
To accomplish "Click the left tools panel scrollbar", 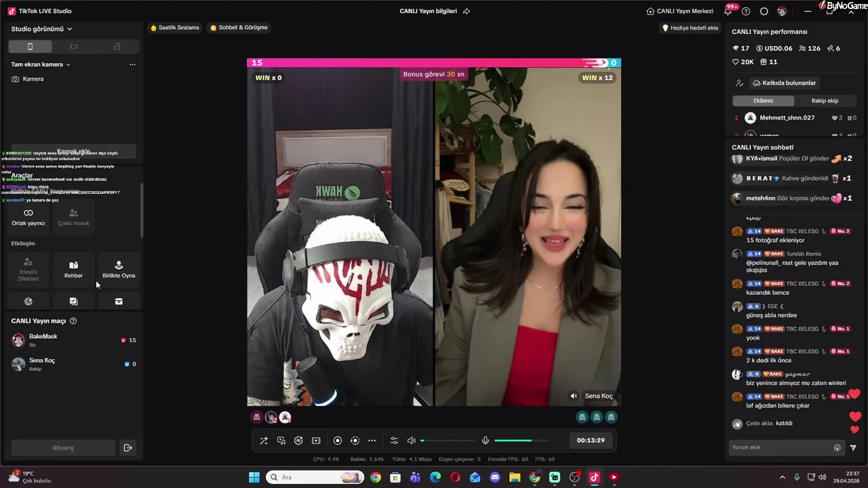I will coord(142,210).
